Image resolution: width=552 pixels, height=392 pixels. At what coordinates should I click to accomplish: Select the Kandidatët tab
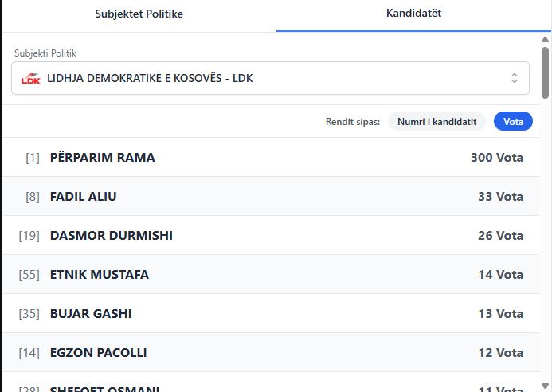pyautogui.click(x=413, y=14)
